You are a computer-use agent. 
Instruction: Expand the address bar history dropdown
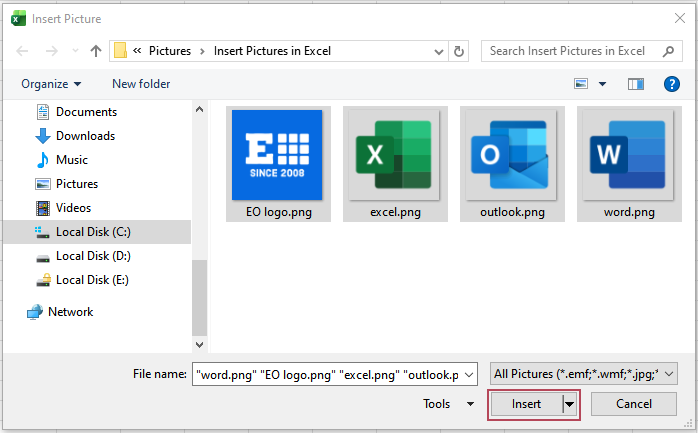coord(437,51)
